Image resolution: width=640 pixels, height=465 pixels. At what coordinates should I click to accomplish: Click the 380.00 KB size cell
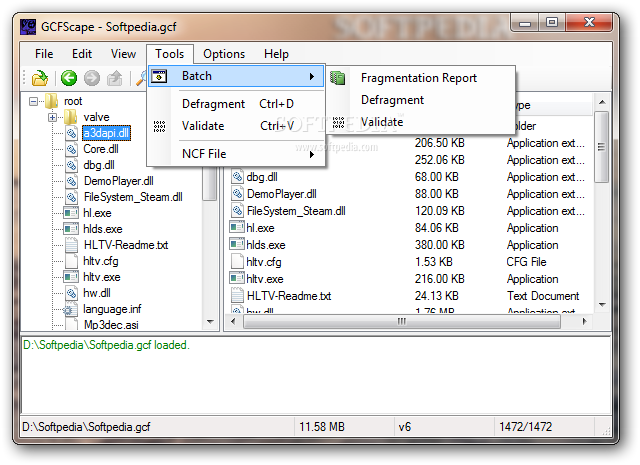(x=440, y=245)
